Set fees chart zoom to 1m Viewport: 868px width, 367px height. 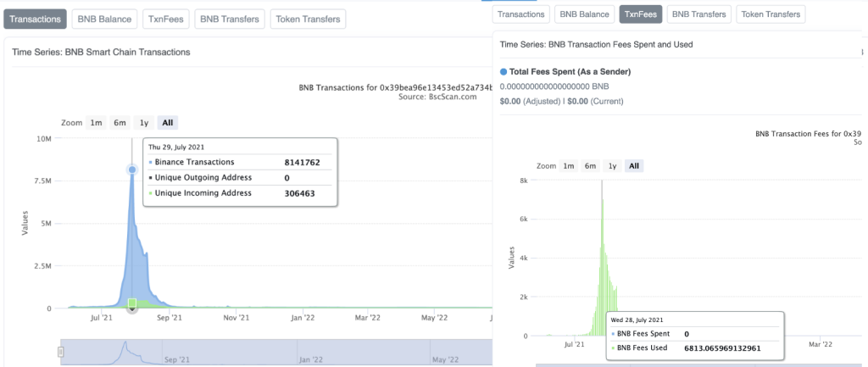(x=568, y=165)
